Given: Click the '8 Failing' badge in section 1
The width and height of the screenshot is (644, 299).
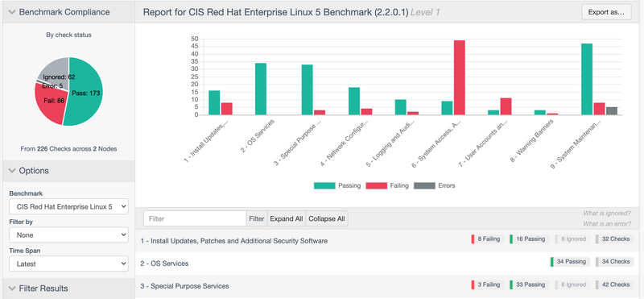Looking at the screenshot, I should click(x=487, y=239).
